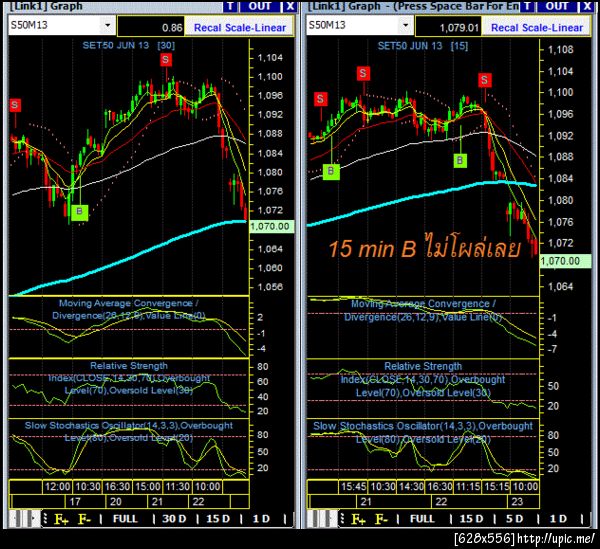Click SET50 JUN 13 [30] chart title
Image resolution: width=600 pixels, height=549 pixels.
pyautogui.click(x=129, y=46)
